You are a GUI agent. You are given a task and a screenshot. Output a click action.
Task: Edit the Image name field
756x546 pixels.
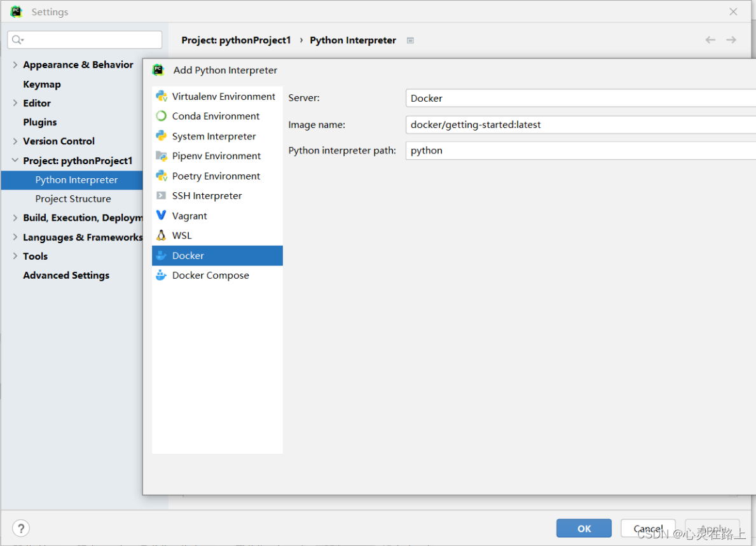[x=581, y=125]
